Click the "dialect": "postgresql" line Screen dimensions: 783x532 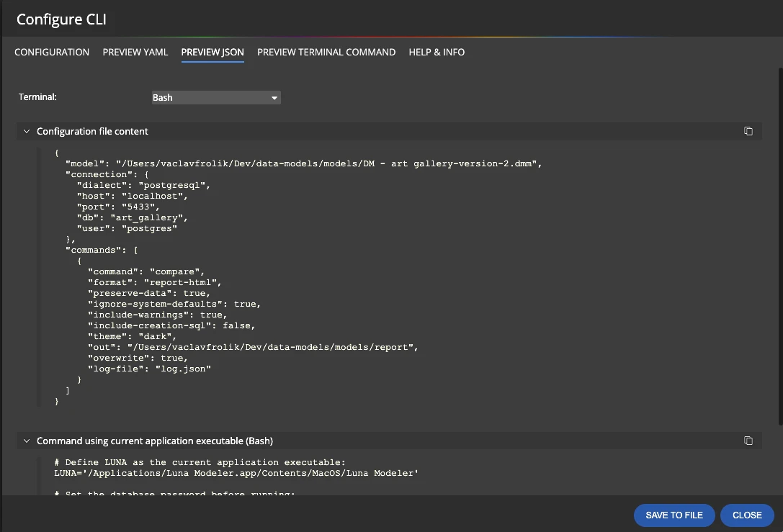coord(144,185)
